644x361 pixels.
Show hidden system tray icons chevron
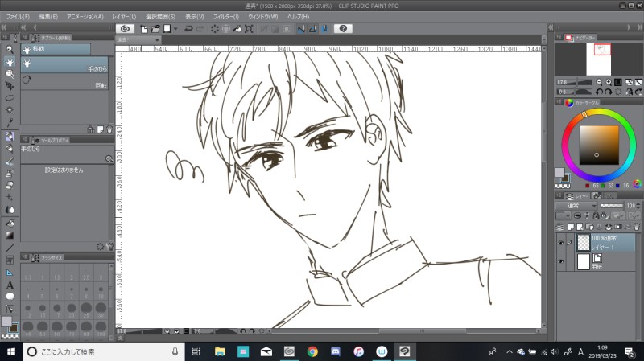(510, 351)
